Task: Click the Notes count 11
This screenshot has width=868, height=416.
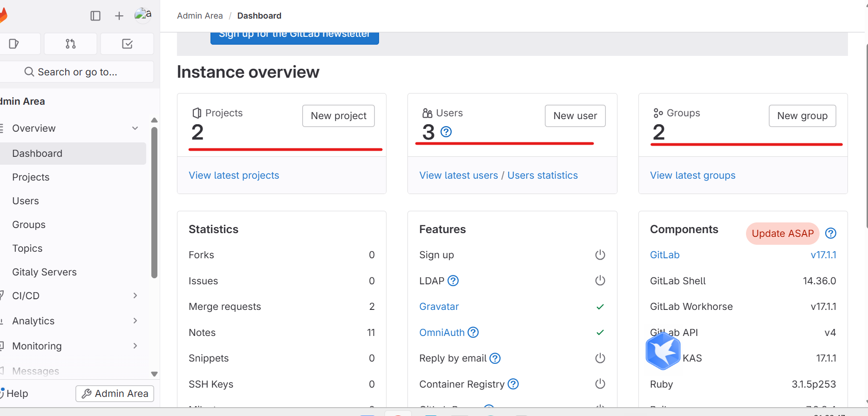Action: (371, 332)
